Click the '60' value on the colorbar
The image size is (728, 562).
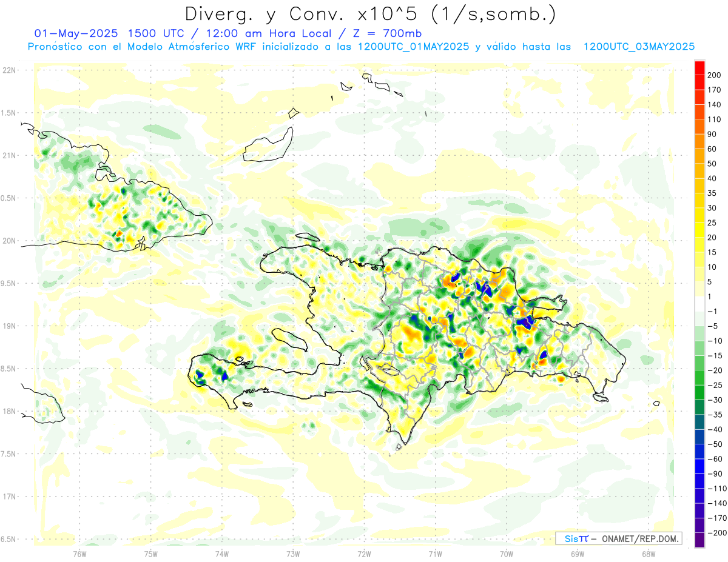712,149
